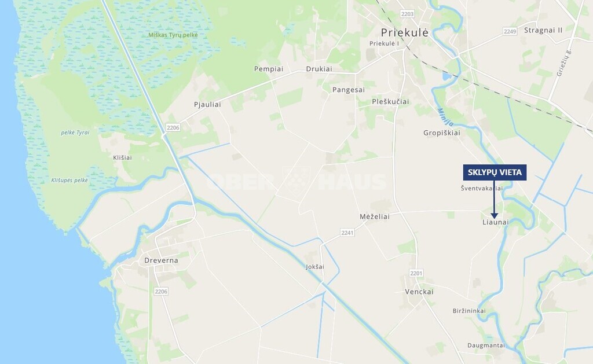
Task: Click the Pempiai place label
Action: pyautogui.click(x=269, y=69)
